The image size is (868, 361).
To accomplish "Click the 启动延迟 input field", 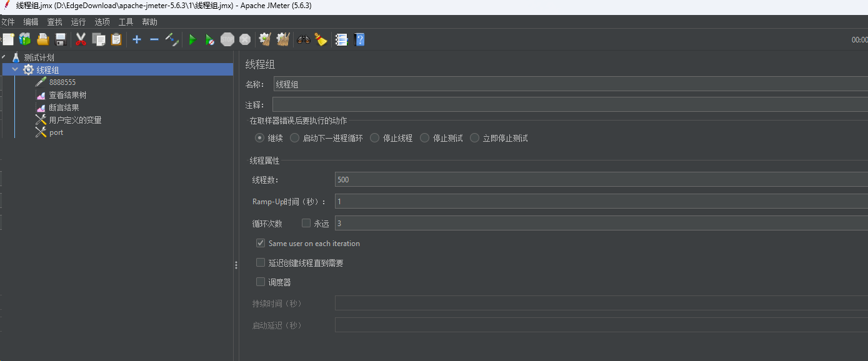I will coord(601,325).
